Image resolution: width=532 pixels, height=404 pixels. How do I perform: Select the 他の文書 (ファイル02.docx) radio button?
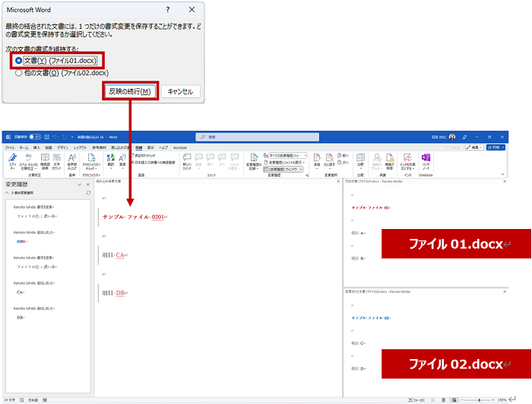click(18, 74)
